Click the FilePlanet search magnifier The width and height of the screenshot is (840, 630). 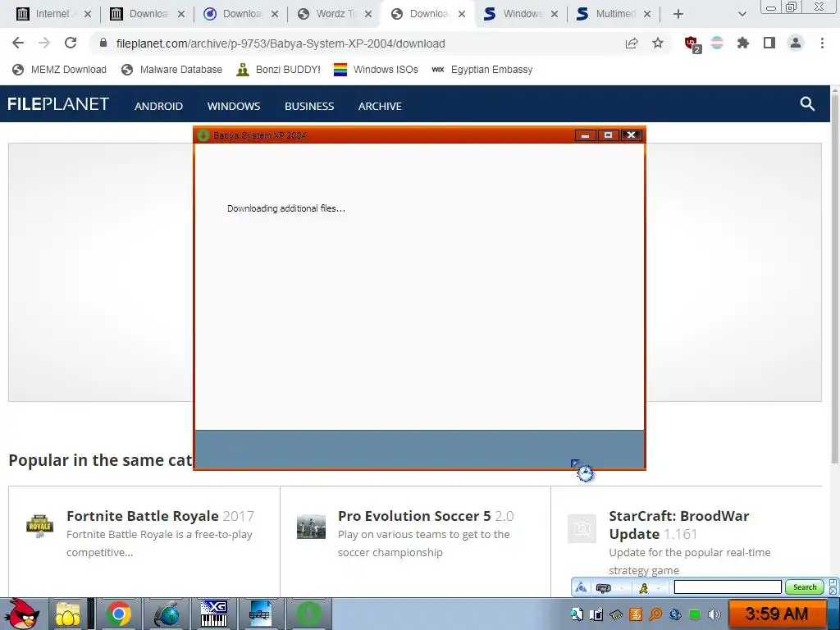[x=807, y=103]
